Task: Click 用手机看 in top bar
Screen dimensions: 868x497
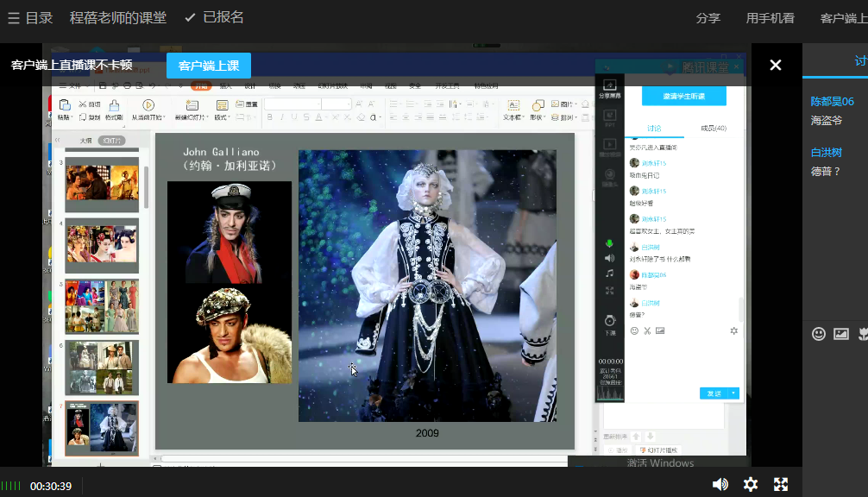Action: tap(770, 18)
